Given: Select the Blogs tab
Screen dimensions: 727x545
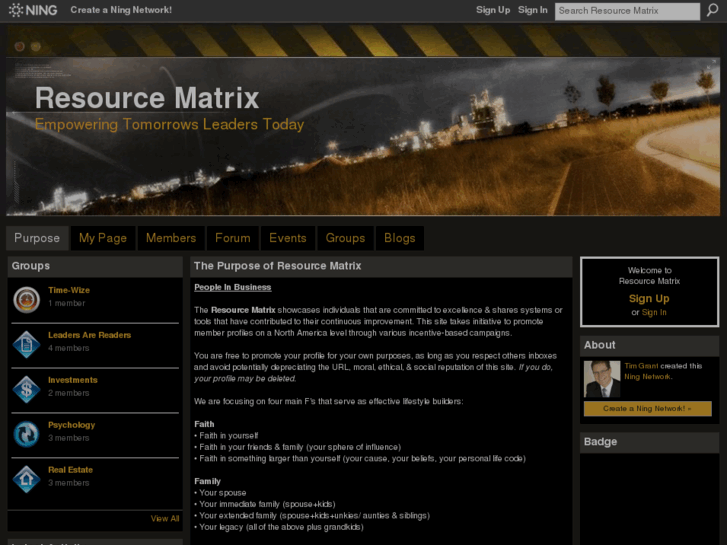Looking at the screenshot, I should coord(400,238).
